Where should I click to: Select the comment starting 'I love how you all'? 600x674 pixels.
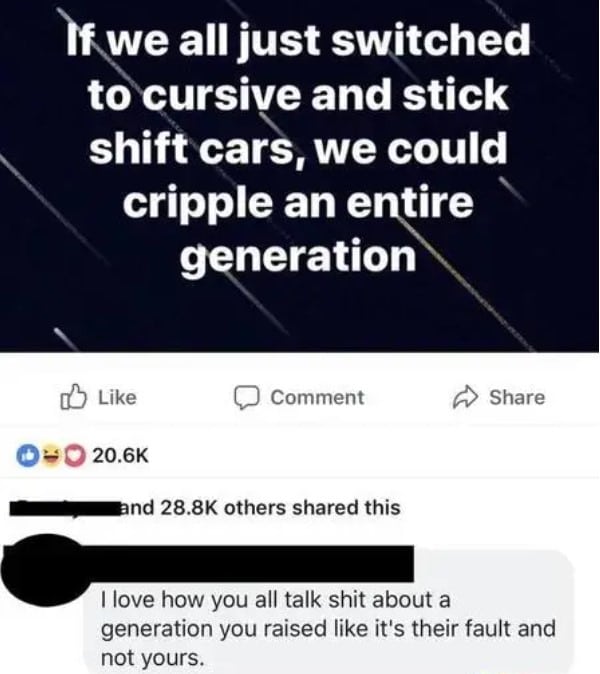coord(328,628)
